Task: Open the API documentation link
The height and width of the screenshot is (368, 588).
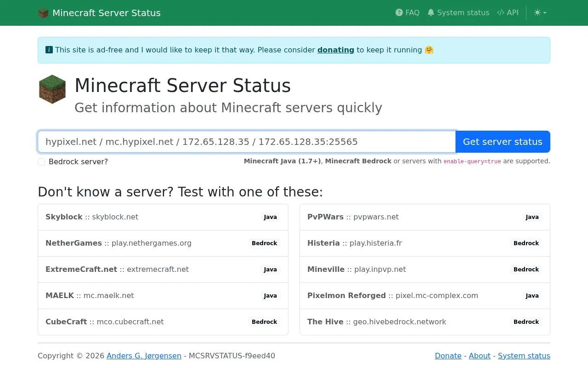Action: 508,13
